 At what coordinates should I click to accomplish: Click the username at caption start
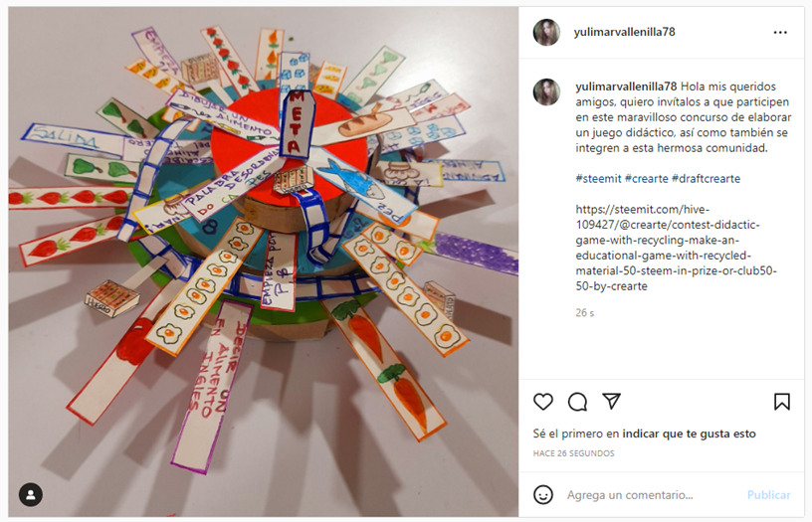(626, 87)
